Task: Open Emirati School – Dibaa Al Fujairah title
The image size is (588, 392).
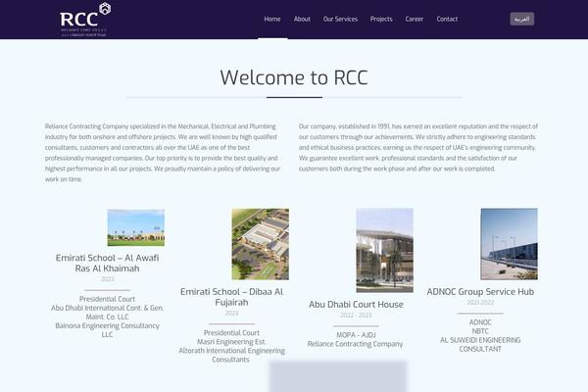Action: 231,297
